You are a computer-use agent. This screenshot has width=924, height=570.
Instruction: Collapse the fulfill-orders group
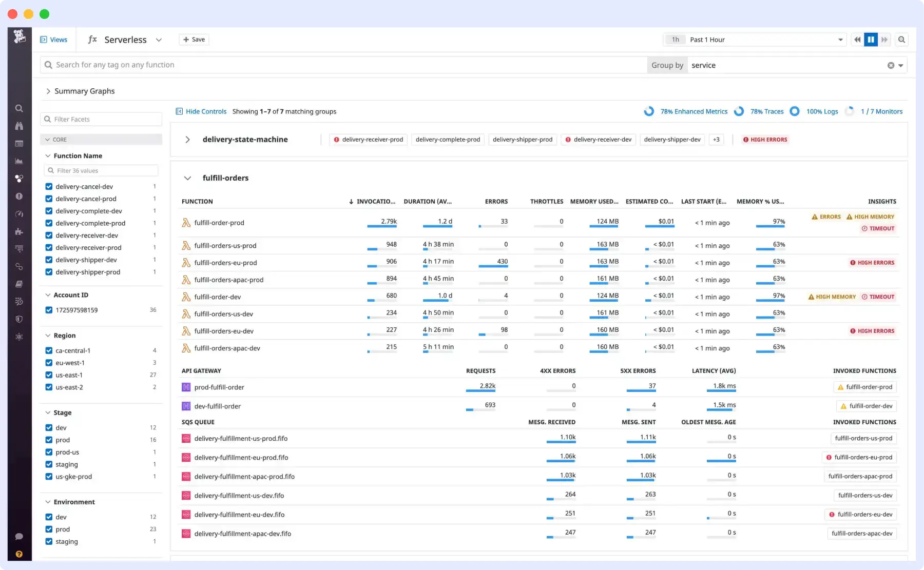click(188, 178)
